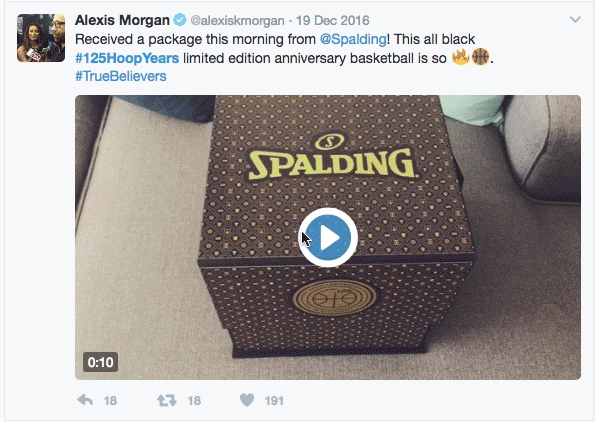Screen dimensions: 596x422
Task: Play the Spalding box video
Action: (x=328, y=238)
